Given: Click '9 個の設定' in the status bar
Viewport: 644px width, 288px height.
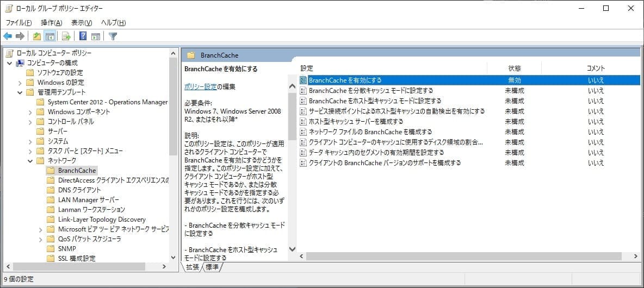Looking at the screenshot, I should [x=19, y=279].
